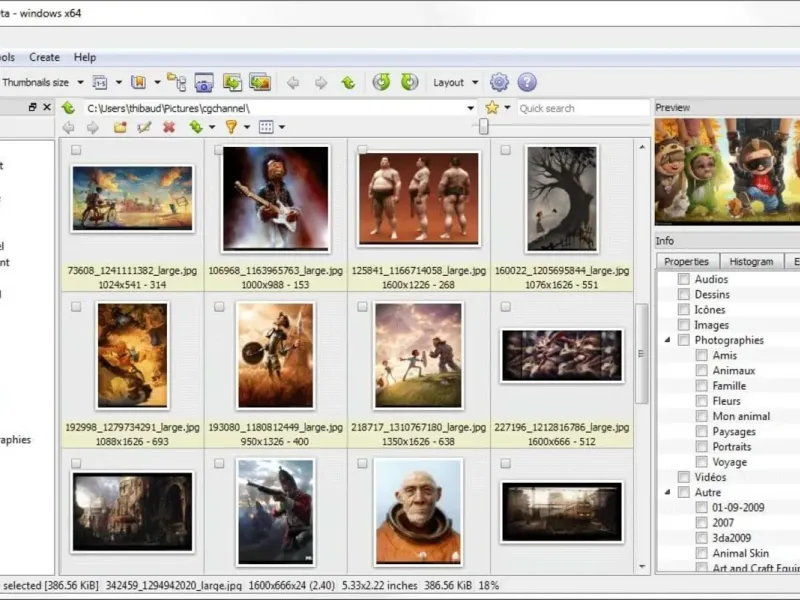Switch to the Histogram tab
This screenshot has height=600, width=800.
pos(751,261)
